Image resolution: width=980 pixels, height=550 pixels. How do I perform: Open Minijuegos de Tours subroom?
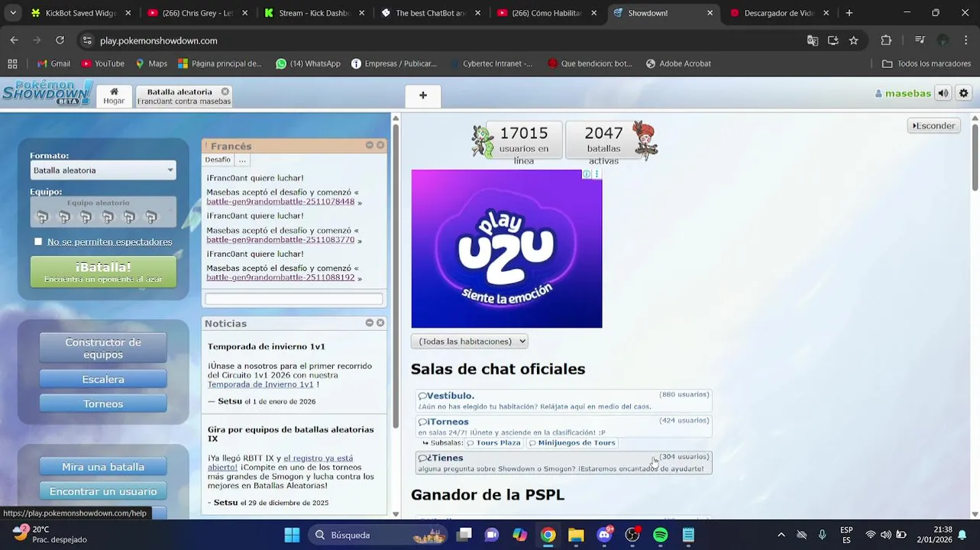[x=572, y=443]
